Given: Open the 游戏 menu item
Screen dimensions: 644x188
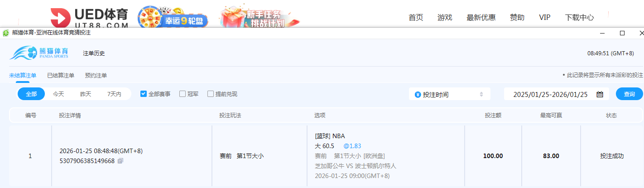Looking at the screenshot, I should [x=445, y=18].
